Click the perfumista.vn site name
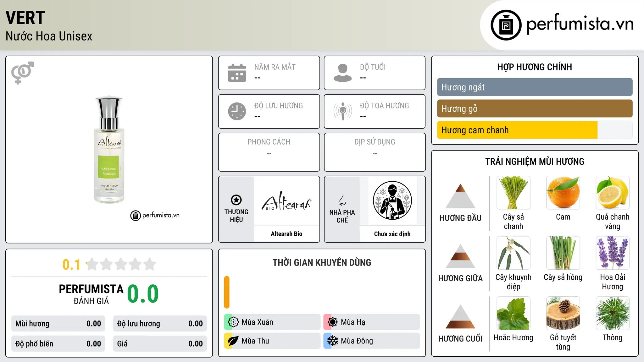This screenshot has height=362, width=644. coord(580,24)
